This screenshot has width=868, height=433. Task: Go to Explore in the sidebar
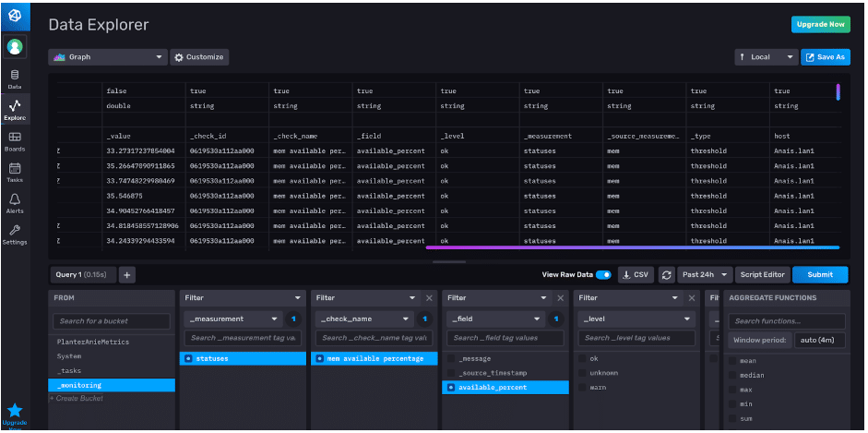15,109
